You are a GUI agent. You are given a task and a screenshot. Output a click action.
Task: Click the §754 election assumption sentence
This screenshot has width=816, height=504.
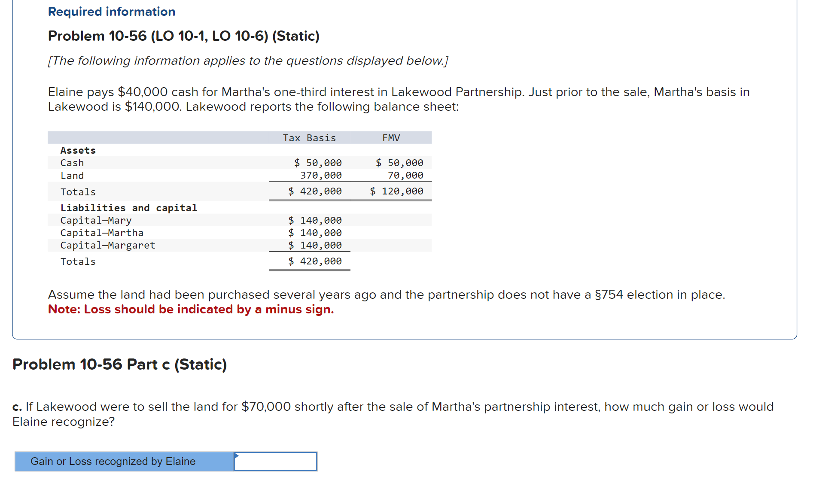(x=386, y=295)
